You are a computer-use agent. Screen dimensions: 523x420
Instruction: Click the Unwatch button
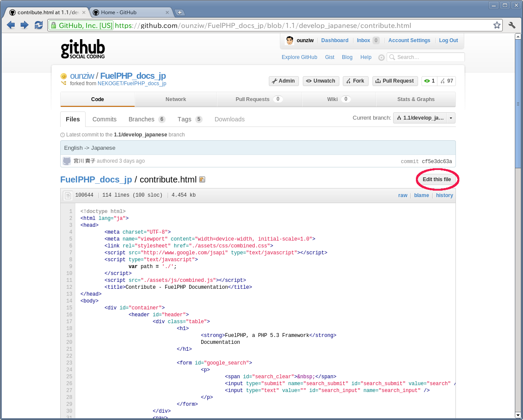click(x=321, y=81)
